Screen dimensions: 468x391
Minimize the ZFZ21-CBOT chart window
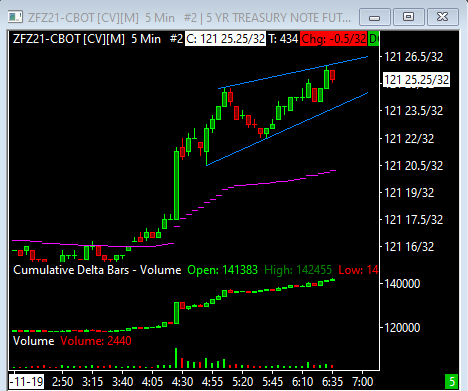(375, 17)
